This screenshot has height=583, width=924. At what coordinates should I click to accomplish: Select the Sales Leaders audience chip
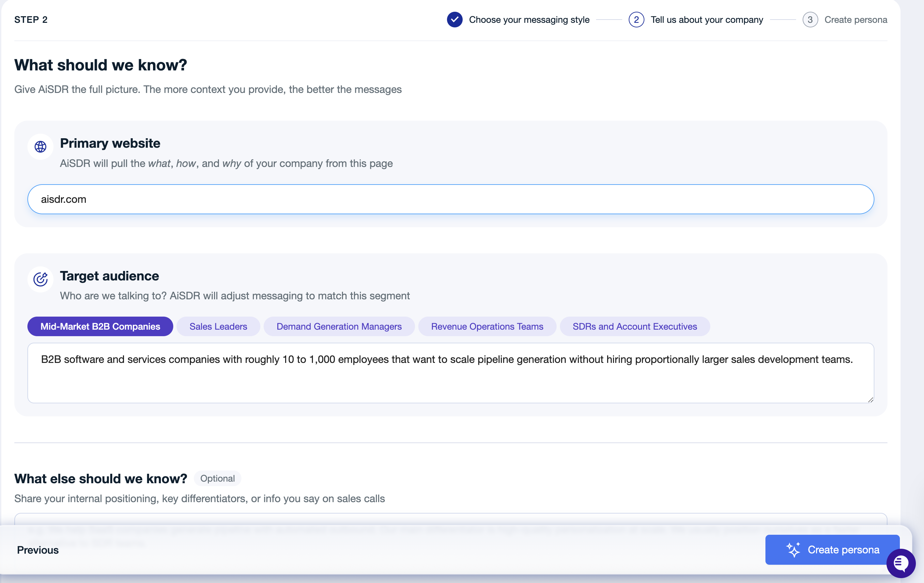pyautogui.click(x=218, y=326)
